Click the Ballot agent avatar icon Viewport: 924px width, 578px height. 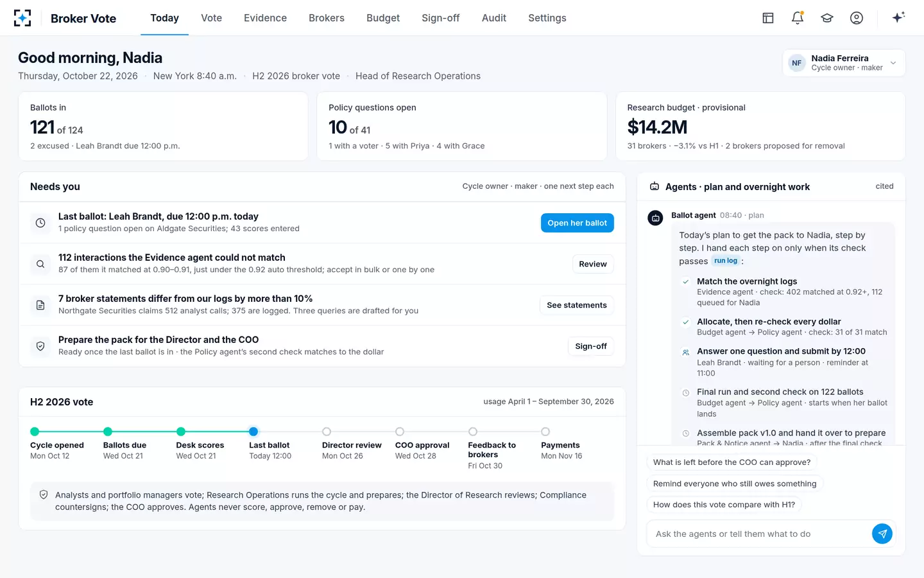656,218
